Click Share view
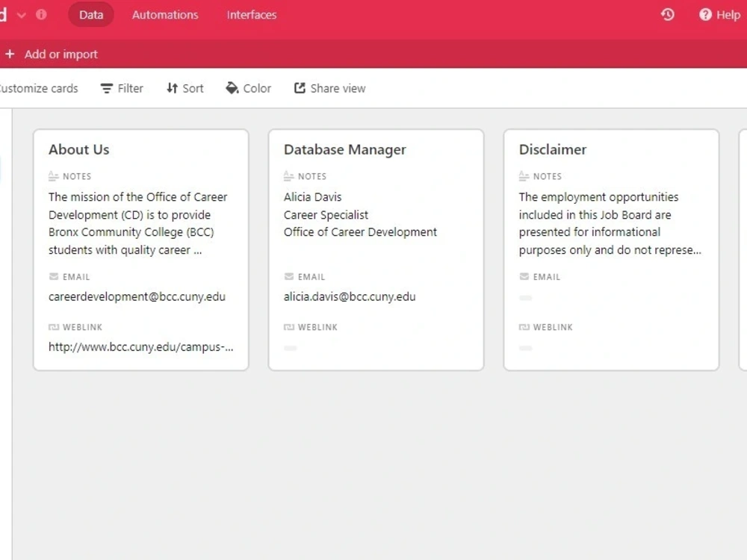This screenshot has height=560, width=747. point(329,88)
